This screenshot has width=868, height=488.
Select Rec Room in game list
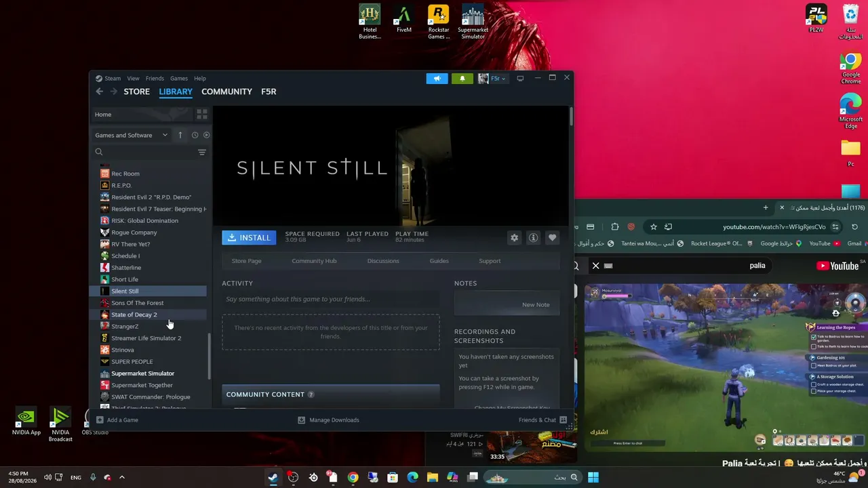153,174
